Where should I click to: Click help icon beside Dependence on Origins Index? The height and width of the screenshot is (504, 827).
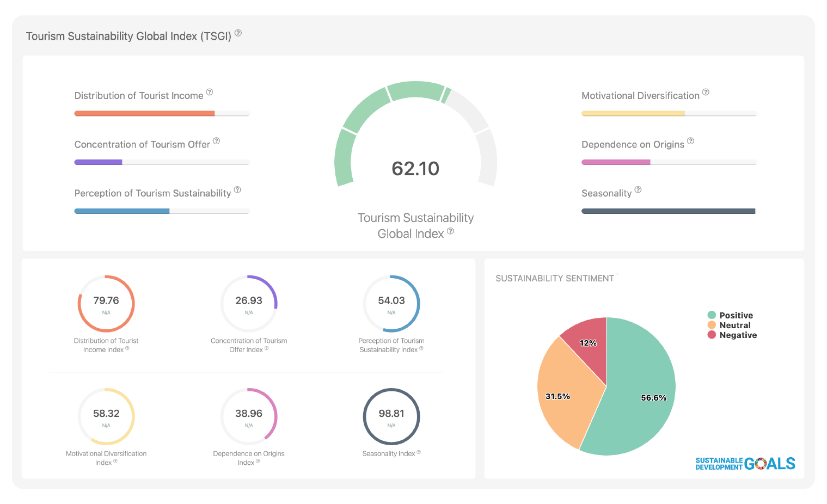tap(258, 461)
